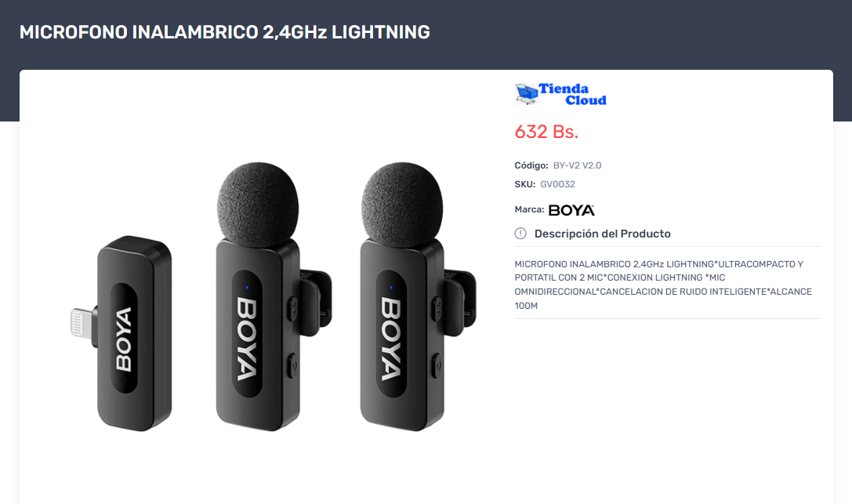852x504 pixels.
Task: Click the Código label
Action: [x=531, y=165]
